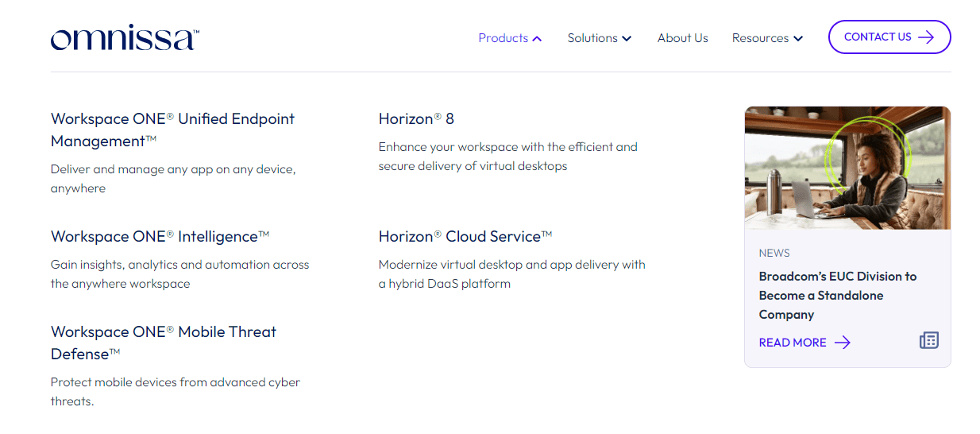Choose the Horizon Cloud Service link
The width and height of the screenshot is (980, 434).
[x=465, y=236]
